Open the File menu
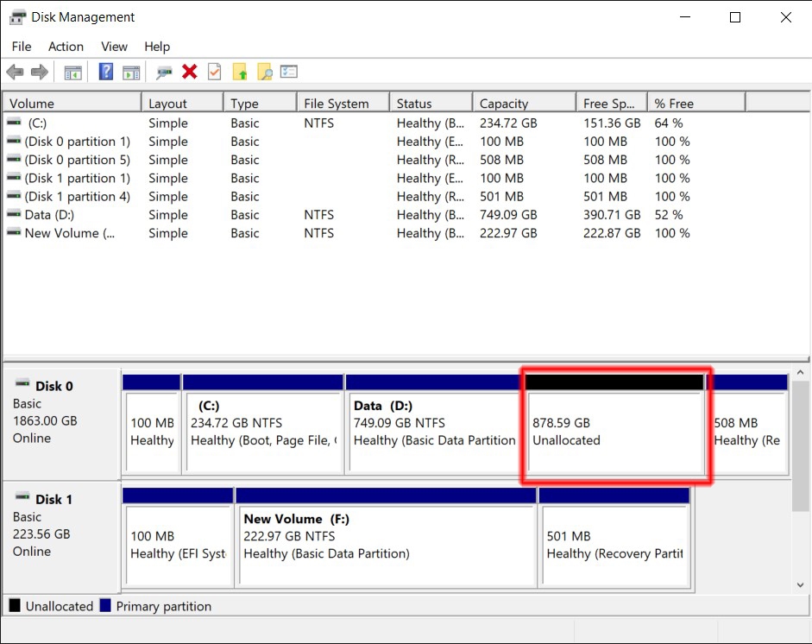This screenshot has width=812, height=644. [21, 47]
